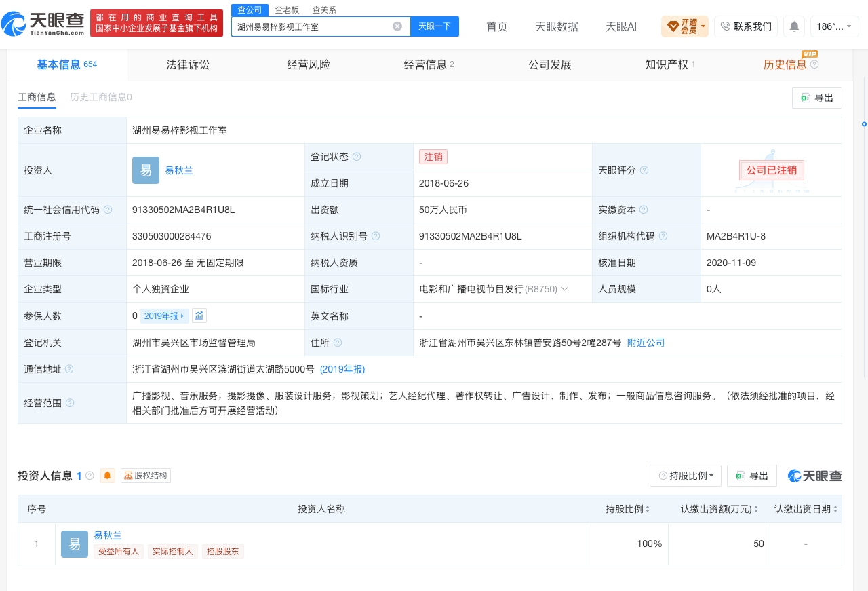Select the 法律诉讼 tab
868x591 pixels.
click(x=188, y=64)
